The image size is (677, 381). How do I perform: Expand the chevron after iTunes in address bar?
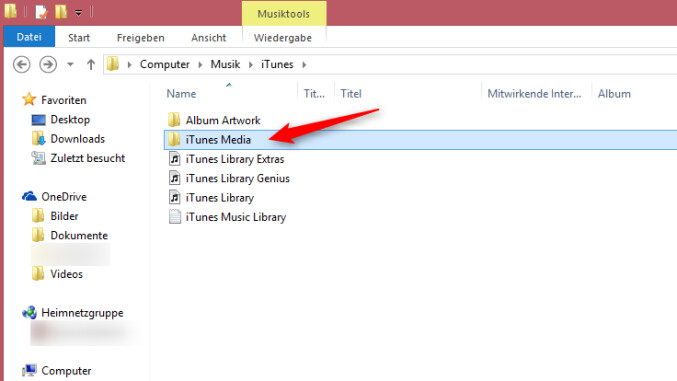pos(304,65)
